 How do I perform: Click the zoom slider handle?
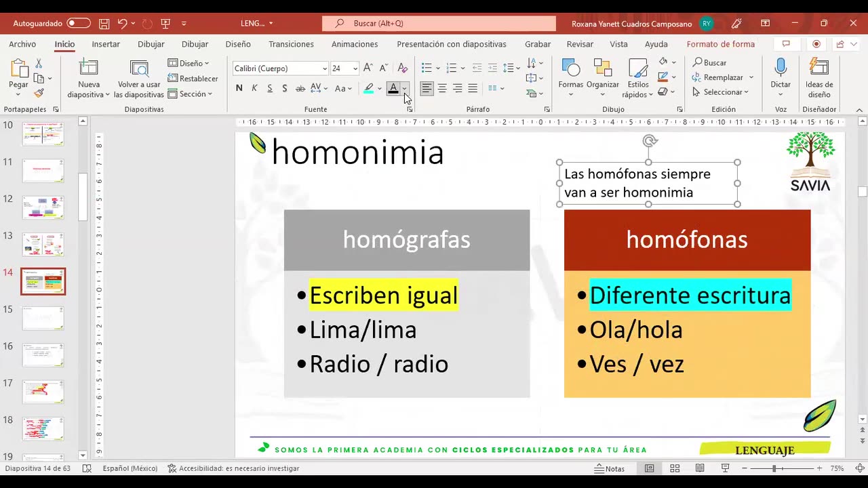[x=774, y=468]
